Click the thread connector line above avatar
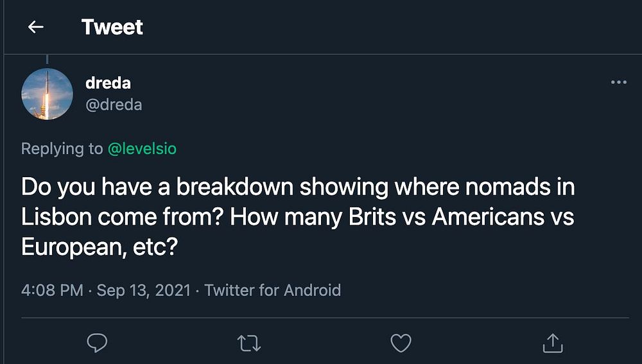The height and width of the screenshot is (364, 642). pyautogui.click(x=47, y=60)
